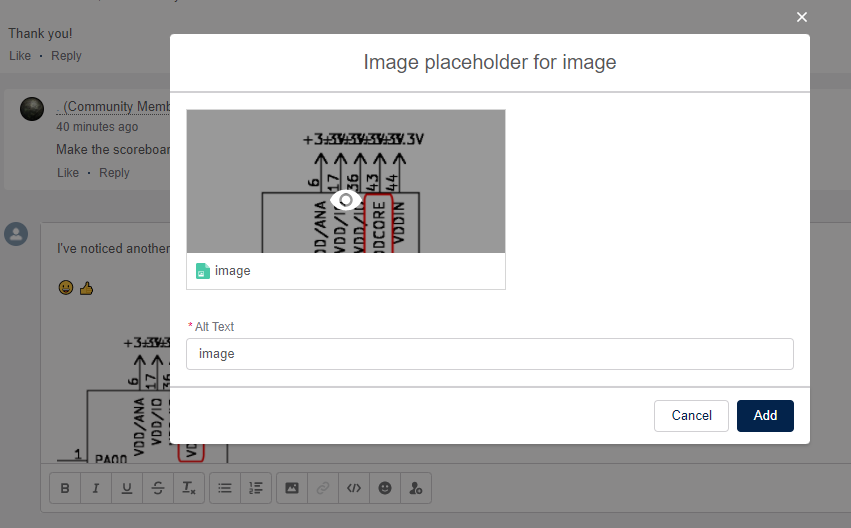
Task: Apply underline formatting in the toolbar
Action: click(127, 488)
